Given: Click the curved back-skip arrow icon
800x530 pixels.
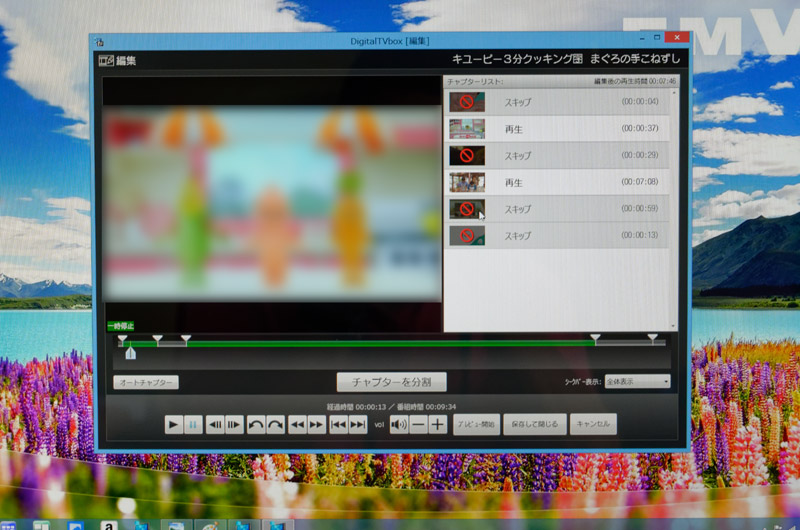Looking at the screenshot, I should pyautogui.click(x=256, y=425).
